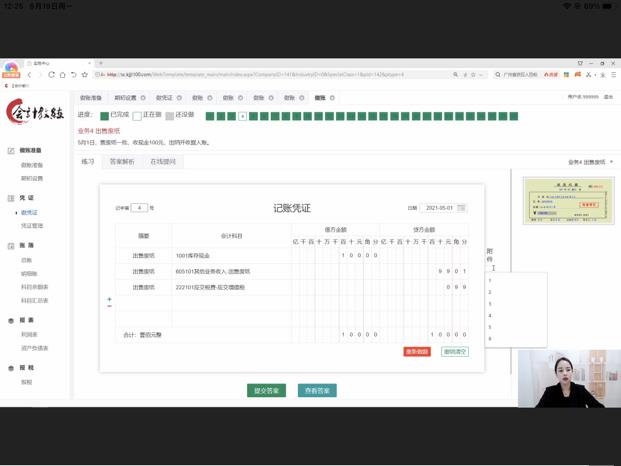
Task: Click the 账簿 section icon in sidebar
Action: 11,246
